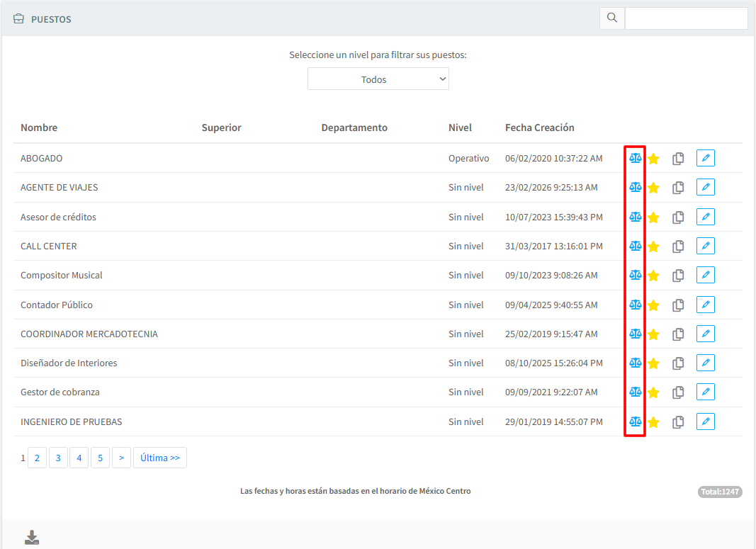
Task: Go to page 2 of results
Action: pyautogui.click(x=37, y=458)
